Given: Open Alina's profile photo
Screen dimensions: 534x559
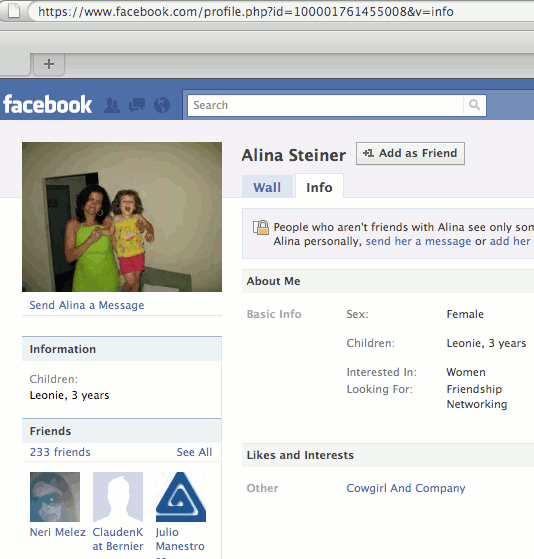Looking at the screenshot, I should [122, 217].
